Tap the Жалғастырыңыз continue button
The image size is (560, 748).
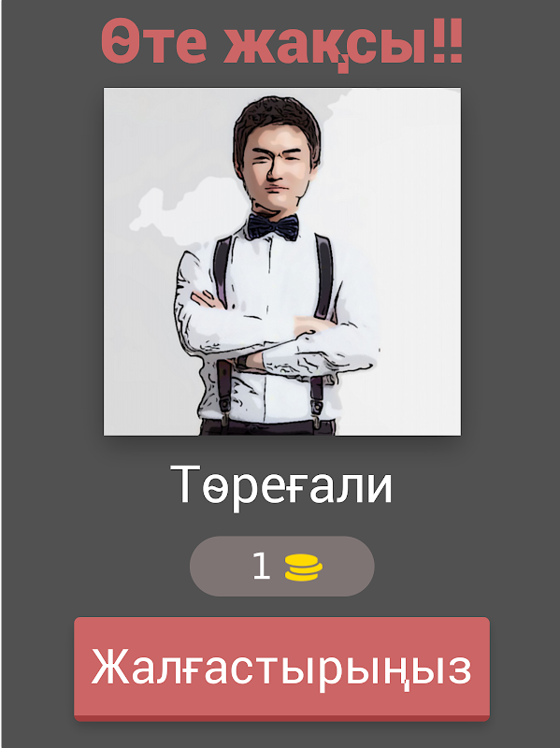(281, 669)
